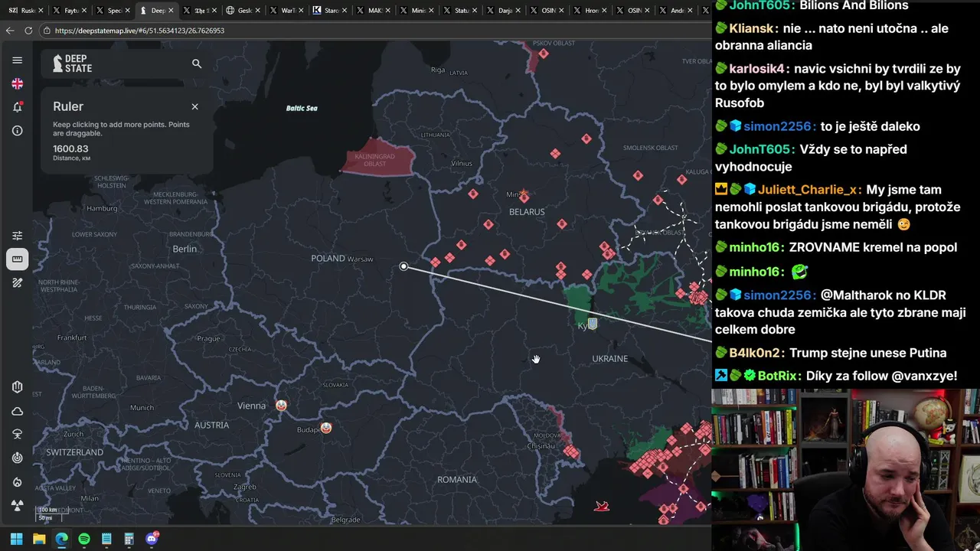Open the Windows Start menu
Viewport: 980px width, 551px height.
pyautogui.click(x=16, y=539)
